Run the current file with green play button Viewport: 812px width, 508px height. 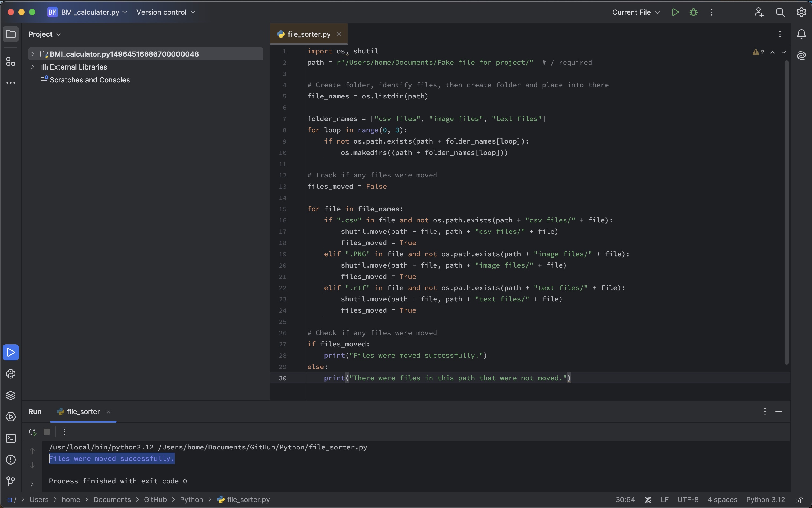[675, 12]
